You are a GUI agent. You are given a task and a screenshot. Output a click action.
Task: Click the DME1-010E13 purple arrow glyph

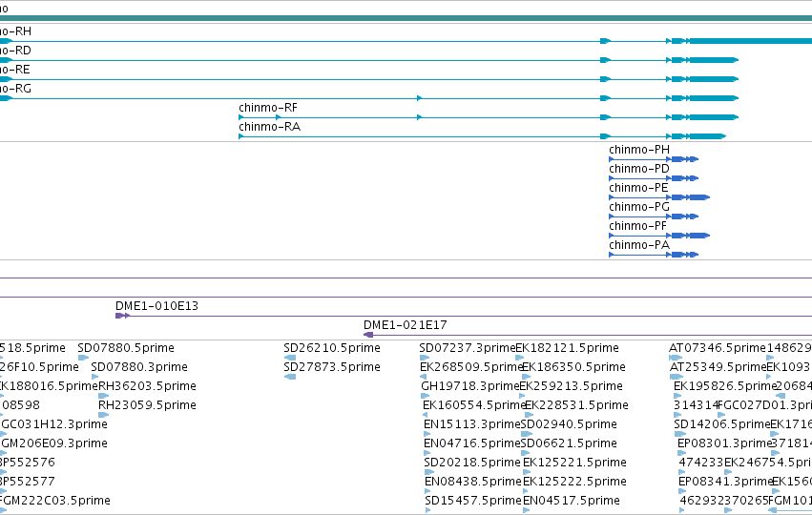tap(122, 316)
